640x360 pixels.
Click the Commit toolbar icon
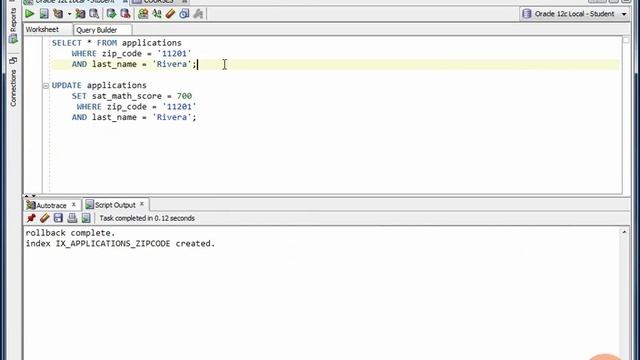pyautogui.click(x=111, y=14)
